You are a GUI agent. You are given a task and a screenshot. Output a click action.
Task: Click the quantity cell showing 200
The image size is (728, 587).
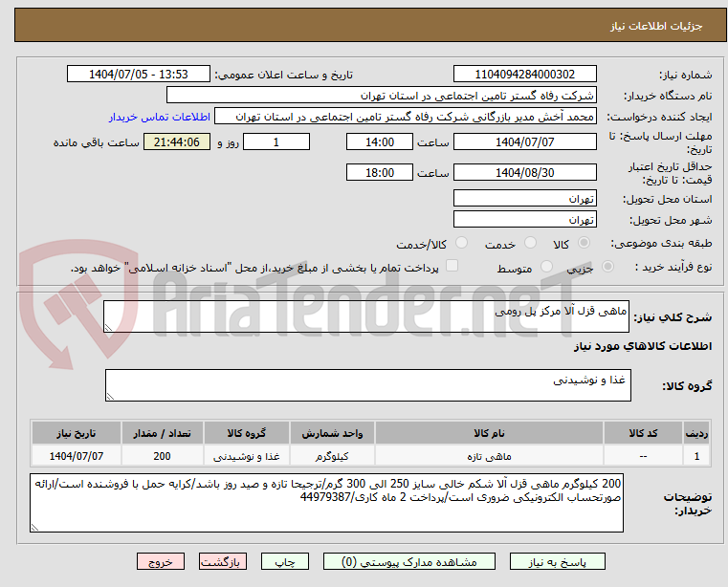click(162, 456)
